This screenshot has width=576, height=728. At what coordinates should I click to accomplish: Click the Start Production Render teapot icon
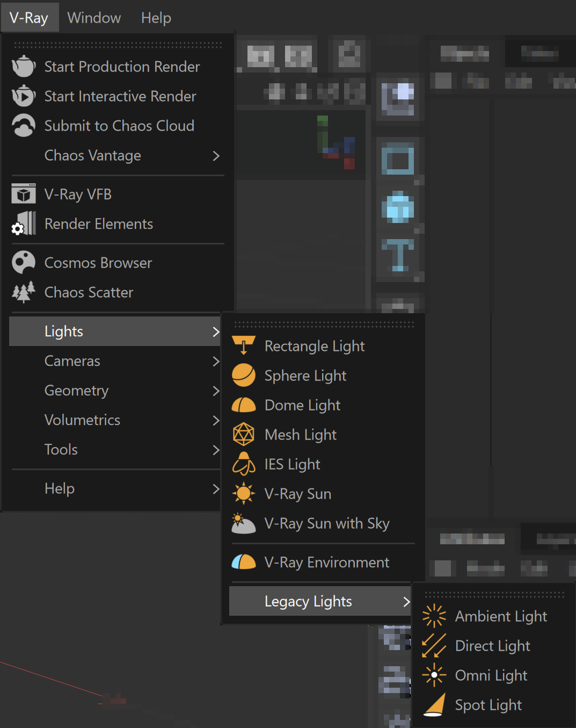(x=24, y=67)
